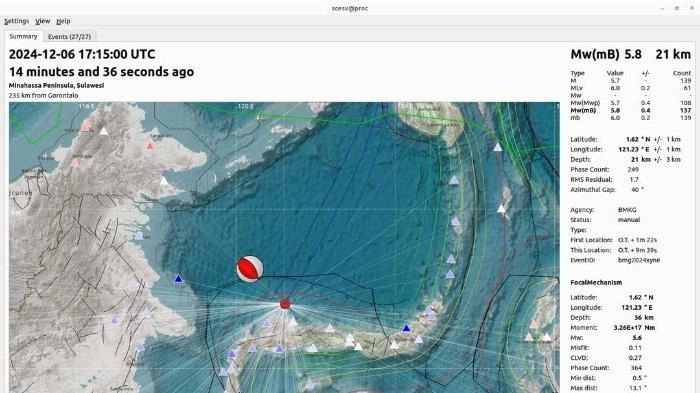
Task: Click FocalMechanism Phase Count value 364
Action: tap(636, 368)
